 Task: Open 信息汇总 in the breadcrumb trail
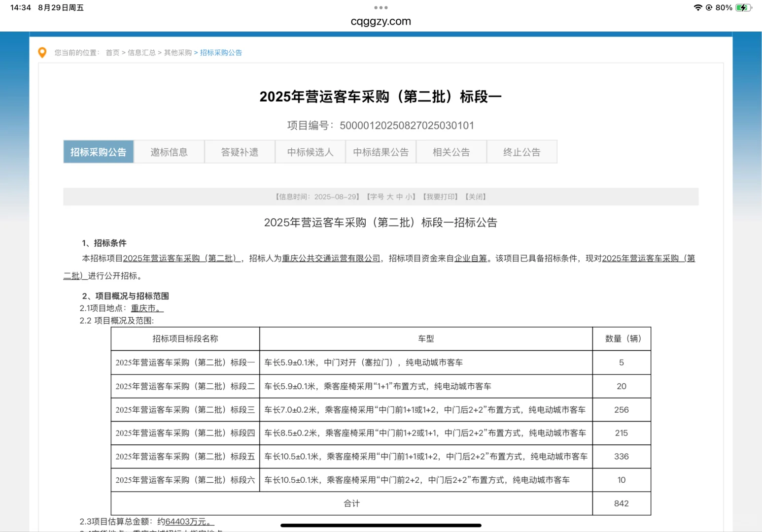pyautogui.click(x=140, y=52)
